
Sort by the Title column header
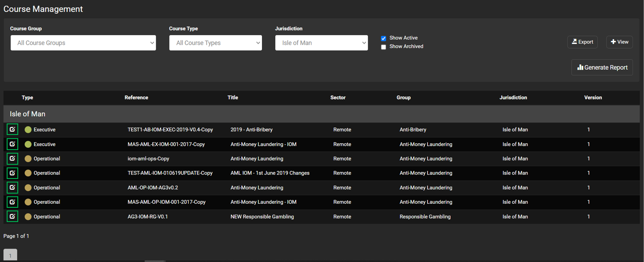click(x=233, y=98)
